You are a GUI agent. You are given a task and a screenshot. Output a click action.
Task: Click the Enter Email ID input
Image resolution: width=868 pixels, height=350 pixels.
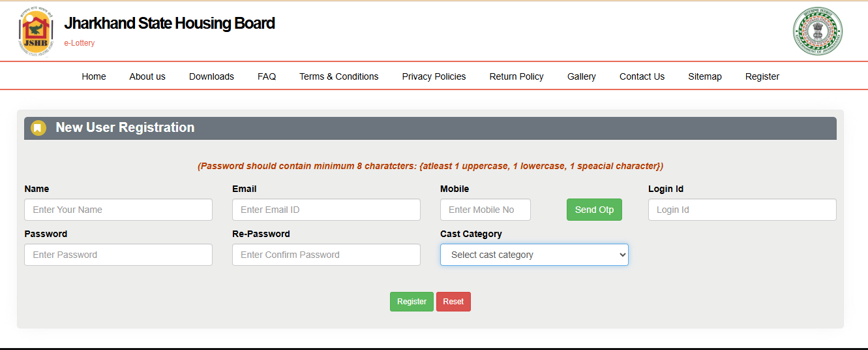pos(326,210)
